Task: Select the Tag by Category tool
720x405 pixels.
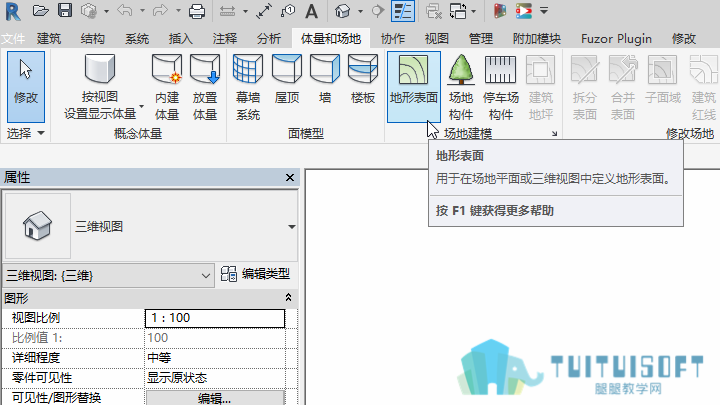Action: click(288, 11)
